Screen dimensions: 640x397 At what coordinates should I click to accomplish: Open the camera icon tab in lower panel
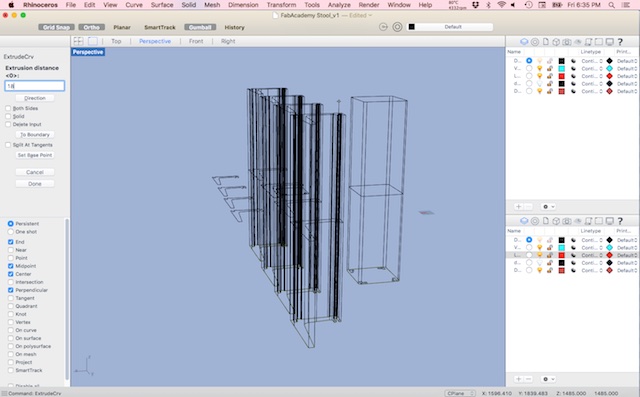(x=567, y=221)
